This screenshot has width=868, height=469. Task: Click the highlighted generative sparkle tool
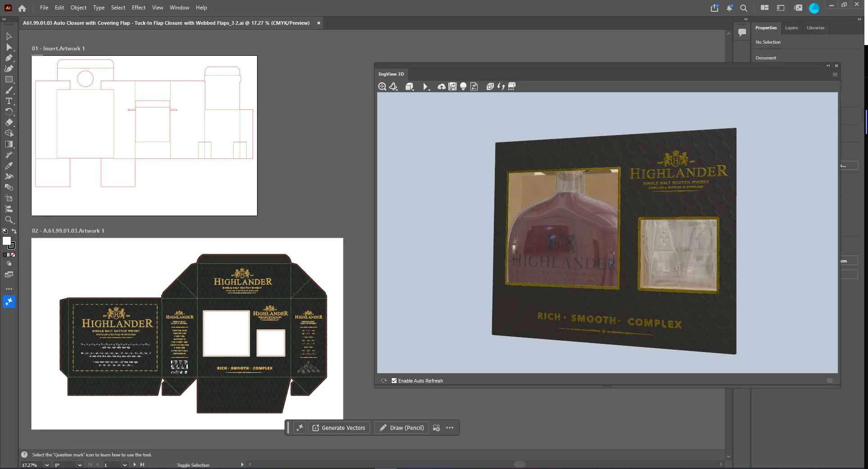tap(9, 302)
